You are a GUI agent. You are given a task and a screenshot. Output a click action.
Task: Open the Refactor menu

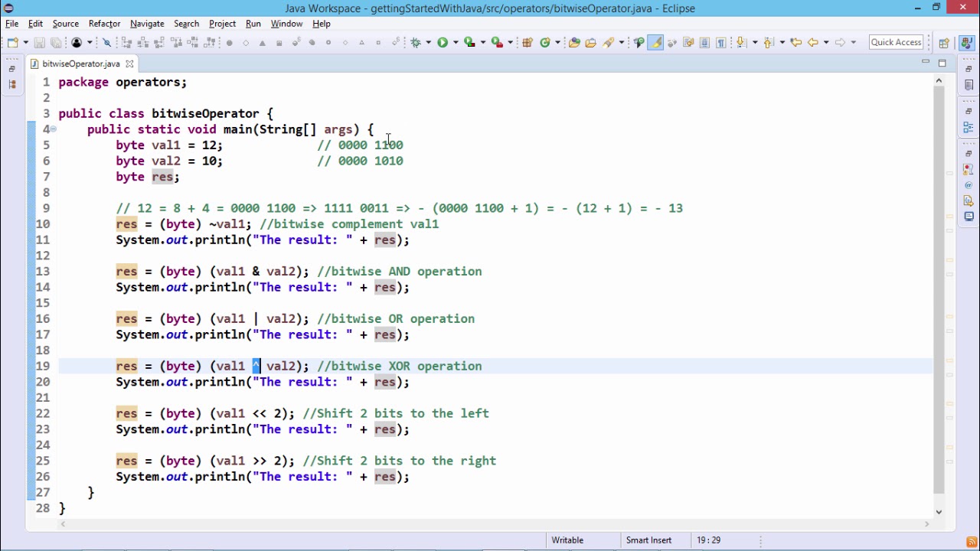point(104,24)
